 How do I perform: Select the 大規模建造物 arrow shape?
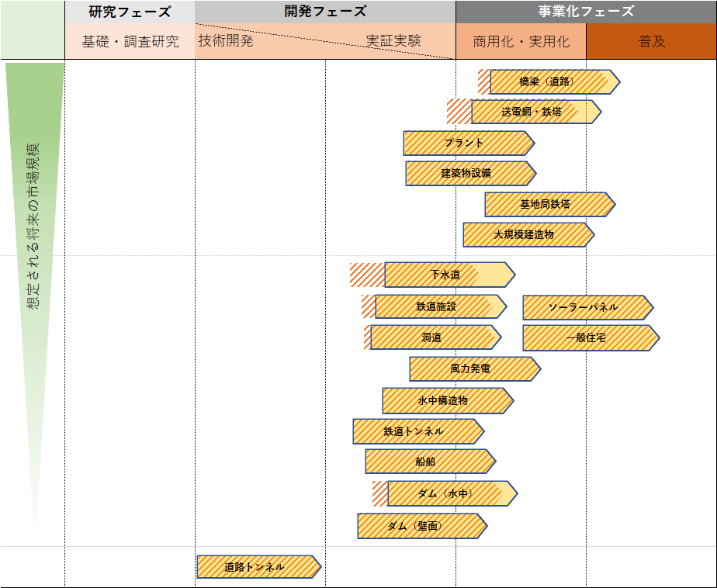coord(528,234)
